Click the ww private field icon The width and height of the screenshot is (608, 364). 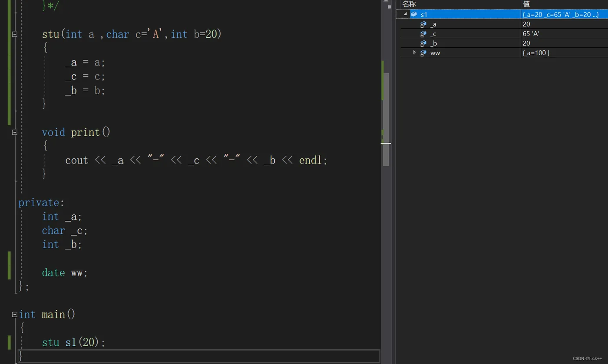pos(423,53)
